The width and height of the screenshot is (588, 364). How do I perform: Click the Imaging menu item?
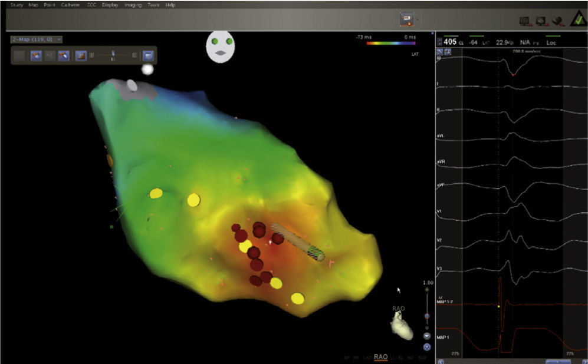134,5
